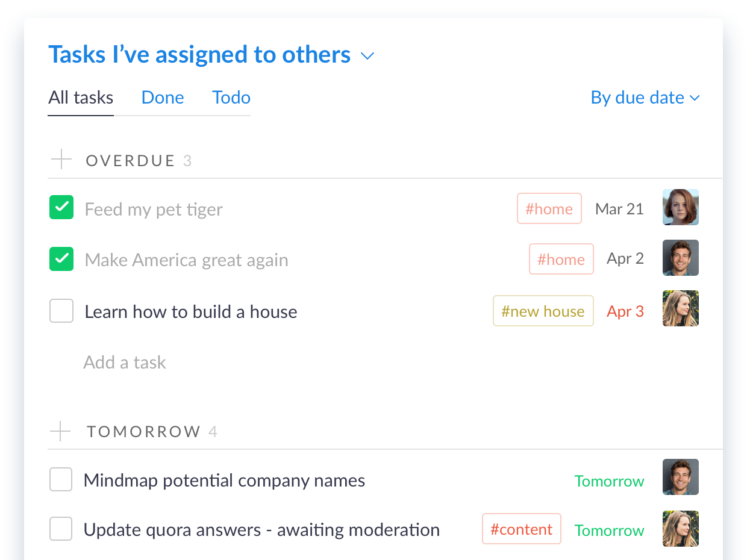Open assignee avatar on Mindmap potential company names
747x560 pixels.
click(x=681, y=477)
